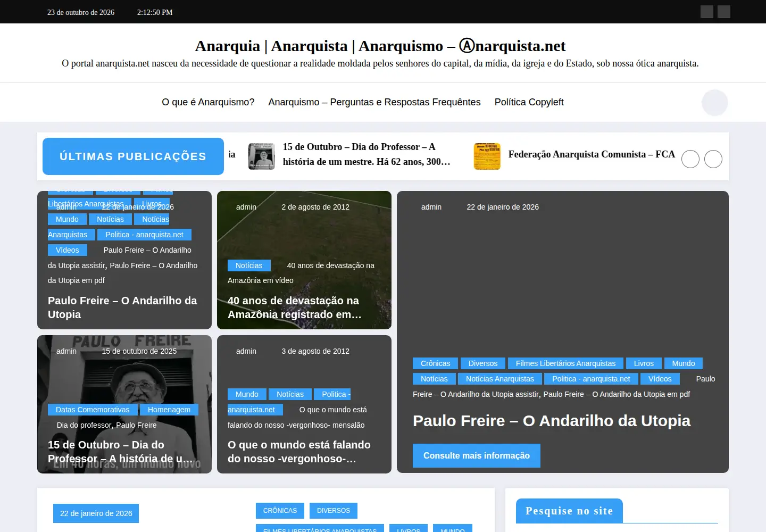Select 'Filmes Libertários Anarquistas' tag in large featured card

[565, 363]
